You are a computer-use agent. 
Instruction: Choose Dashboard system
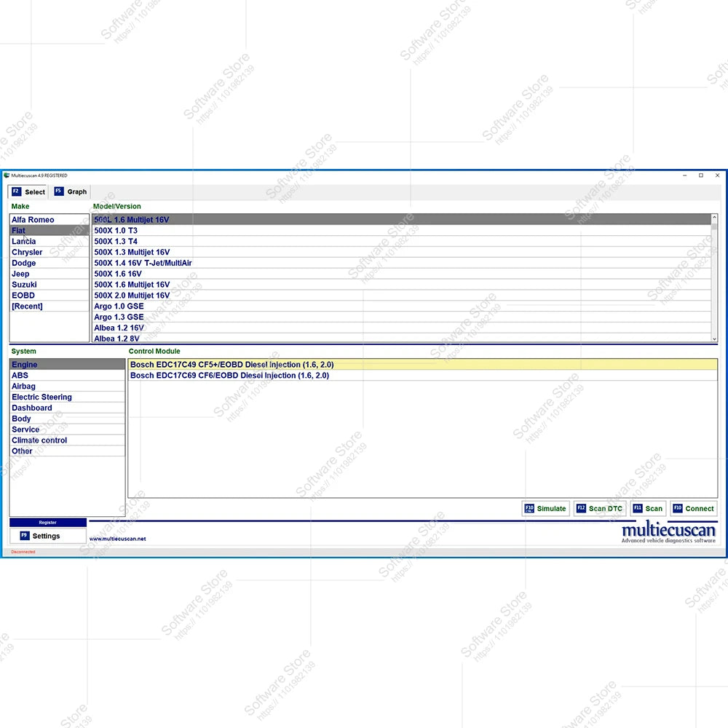coord(67,408)
